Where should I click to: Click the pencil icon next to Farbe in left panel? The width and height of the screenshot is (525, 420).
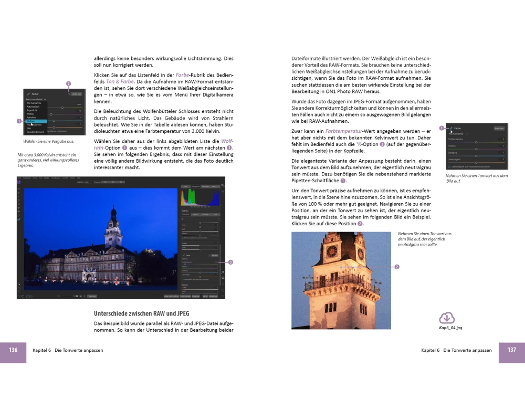click(27, 93)
